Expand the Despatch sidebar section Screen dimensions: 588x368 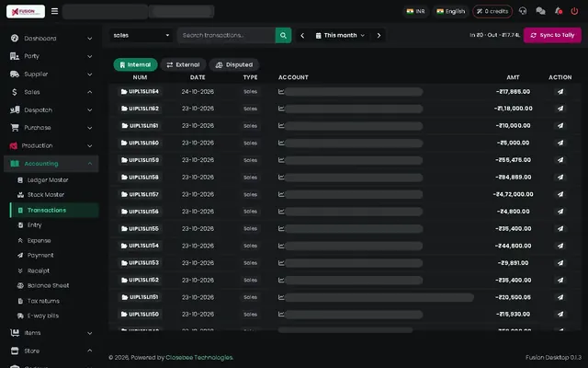(x=51, y=110)
